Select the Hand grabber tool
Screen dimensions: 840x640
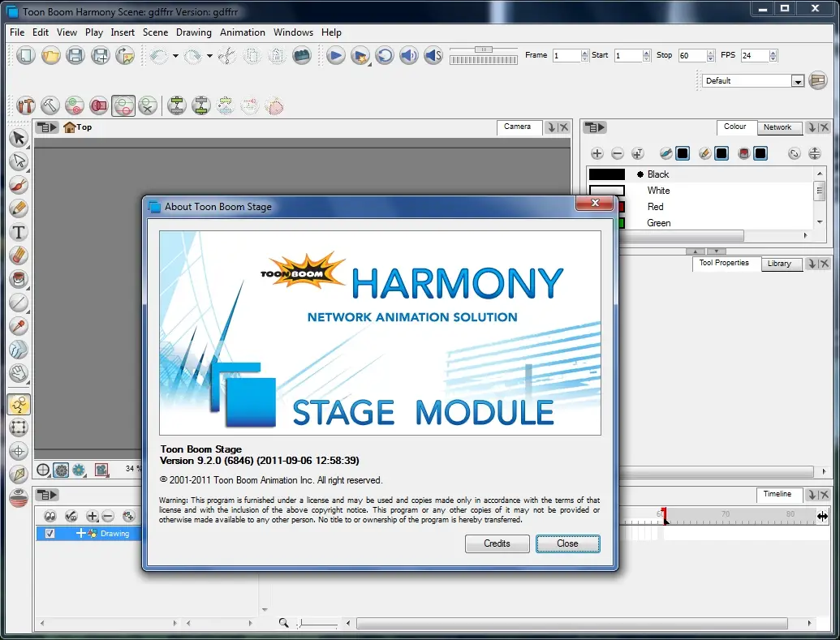coord(19,373)
